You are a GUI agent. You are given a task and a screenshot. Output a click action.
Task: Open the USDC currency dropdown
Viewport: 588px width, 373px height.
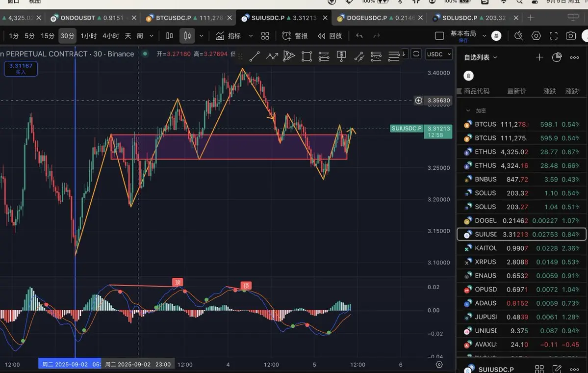(439, 54)
